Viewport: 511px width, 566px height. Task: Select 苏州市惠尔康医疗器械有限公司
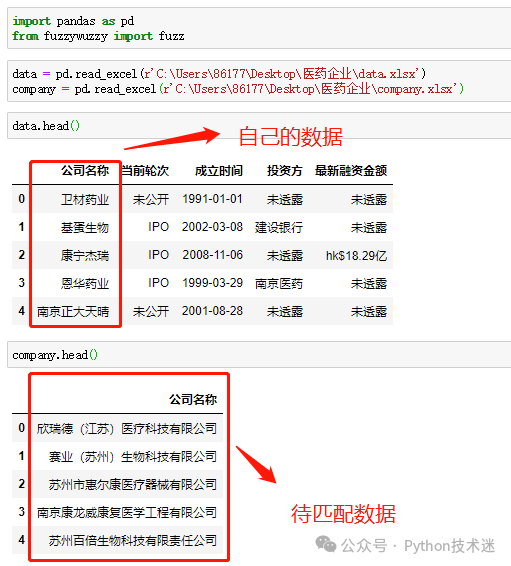[x=133, y=484]
